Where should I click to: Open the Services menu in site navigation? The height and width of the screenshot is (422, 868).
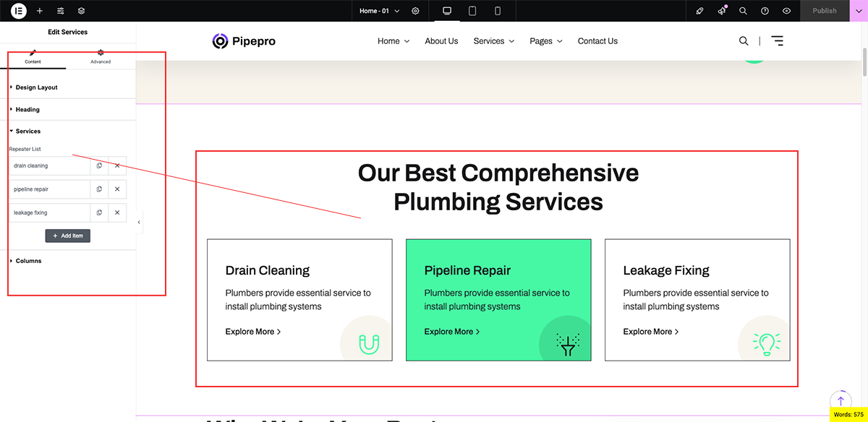(x=494, y=41)
